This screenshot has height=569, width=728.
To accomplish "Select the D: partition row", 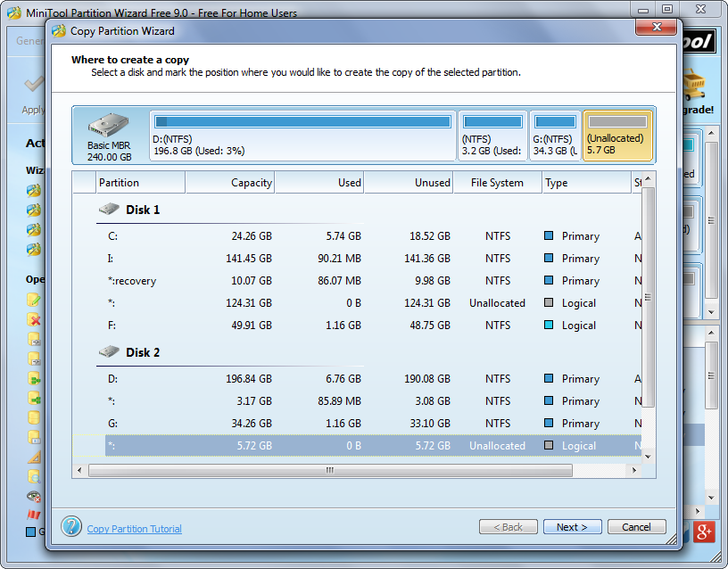I will [x=357, y=379].
